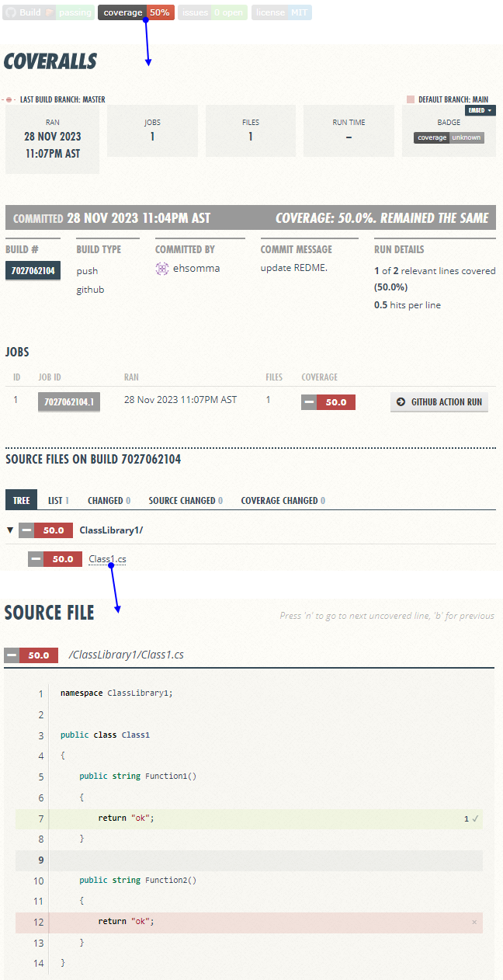Click the coverage 50% badge
Image resolution: width=503 pixels, height=980 pixels.
[135, 12]
